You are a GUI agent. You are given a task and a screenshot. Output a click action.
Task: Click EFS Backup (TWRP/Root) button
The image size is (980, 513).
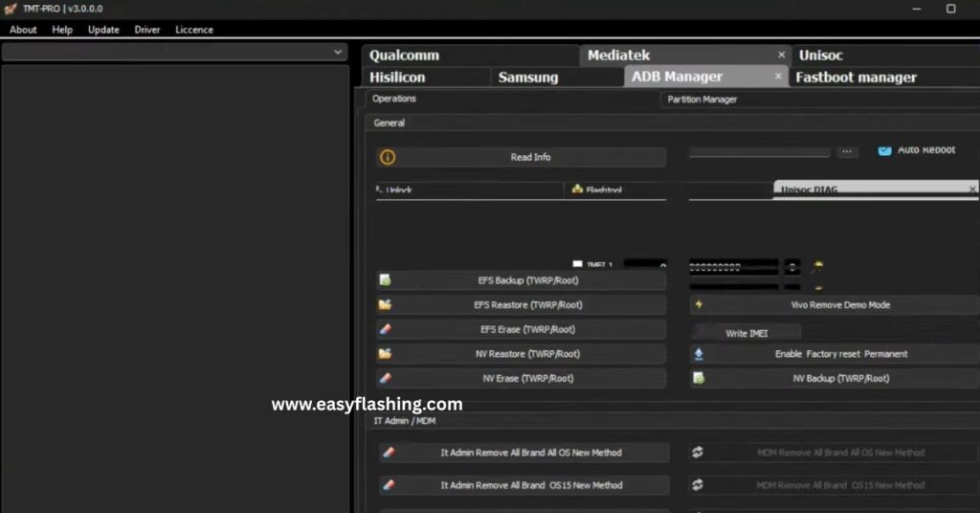tap(522, 280)
